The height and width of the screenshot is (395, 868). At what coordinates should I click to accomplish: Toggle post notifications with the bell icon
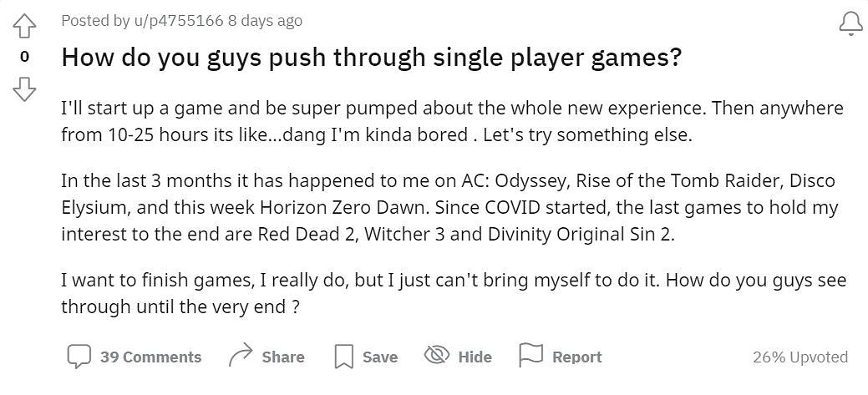pos(850,25)
